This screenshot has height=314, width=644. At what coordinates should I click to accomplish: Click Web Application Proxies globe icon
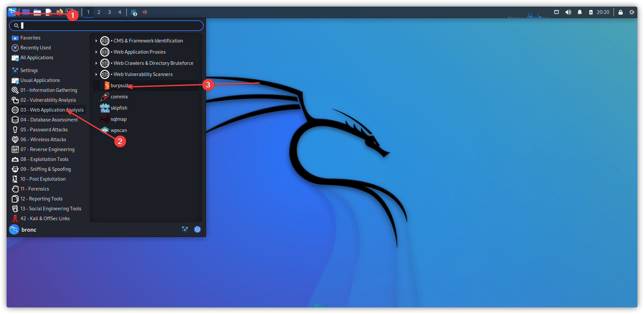105,52
